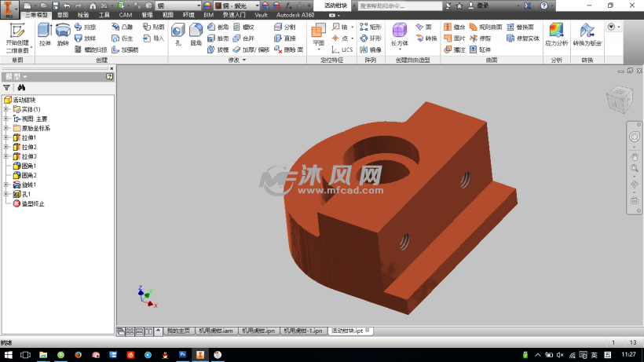Screen dimensions: 644x362
Task: Open the 模型 browser panel dropdown
Action: click(x=25, y=76)
